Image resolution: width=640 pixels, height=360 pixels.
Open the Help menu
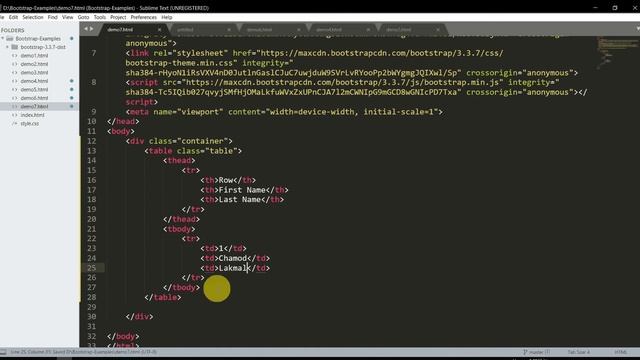pos(167,17)
